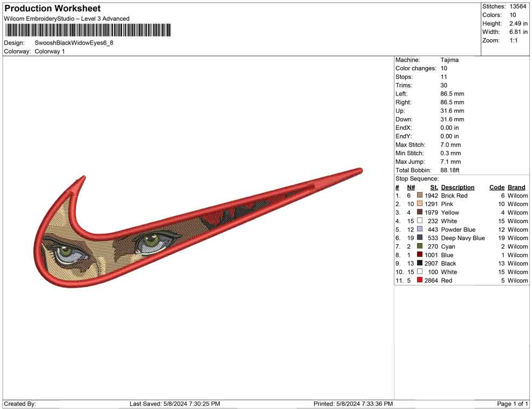Viewport: 532px width, 409px height.
Task: Click the 'Powder Blue' description text
Action: 458,229
